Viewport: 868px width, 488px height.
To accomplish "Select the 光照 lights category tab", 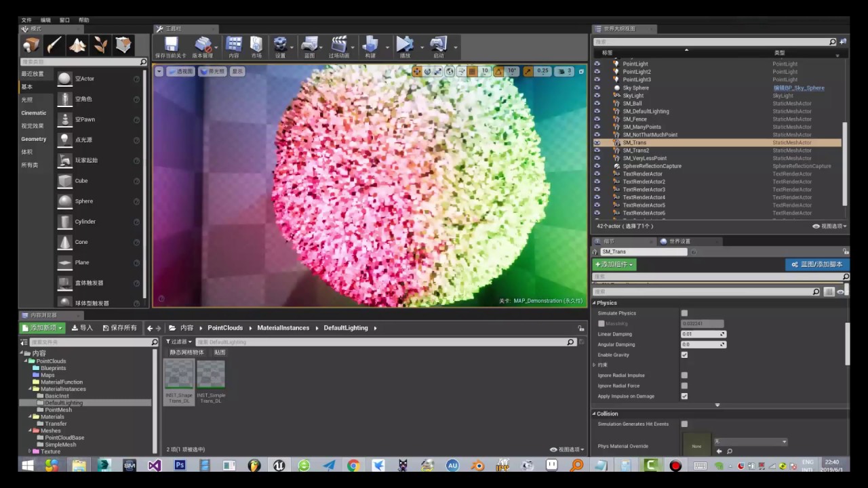I will 26,100.
